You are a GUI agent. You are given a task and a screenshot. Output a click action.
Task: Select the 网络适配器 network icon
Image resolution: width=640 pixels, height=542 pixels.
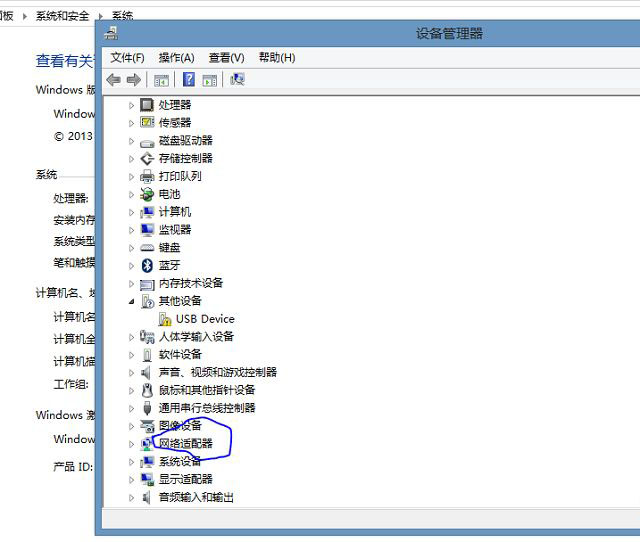click(x=146, y=444)
